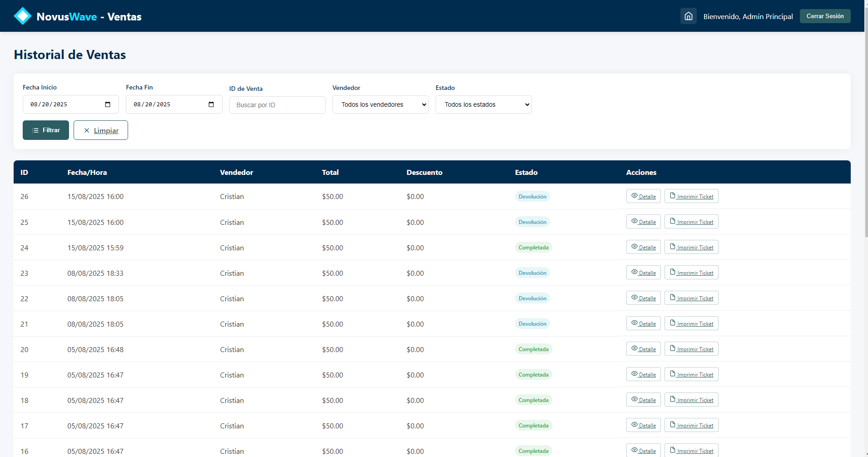The height and width of the screenshot is (457, 868).
Task: Print ticket for sale ID 20
Action: pyautogui.click(x=691, y=349)
